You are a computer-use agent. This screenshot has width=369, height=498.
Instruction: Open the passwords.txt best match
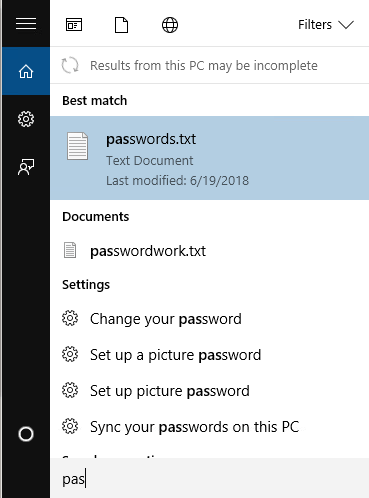(x=209, y=158)
